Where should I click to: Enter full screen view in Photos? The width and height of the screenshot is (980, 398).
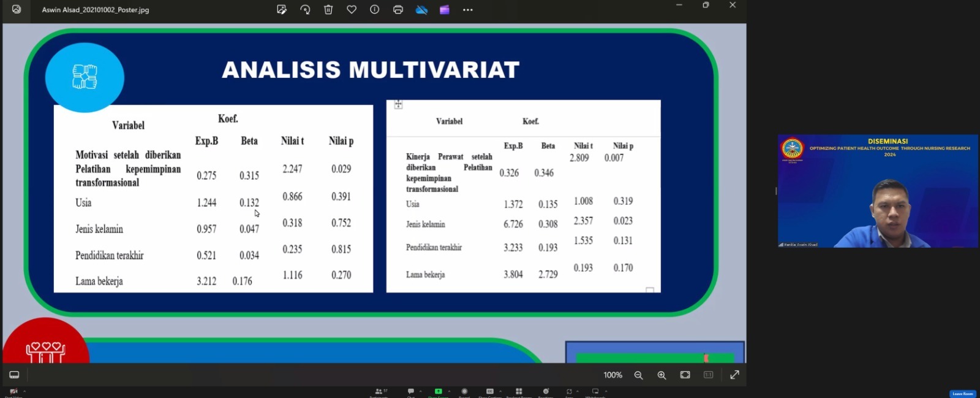(734, 375)
